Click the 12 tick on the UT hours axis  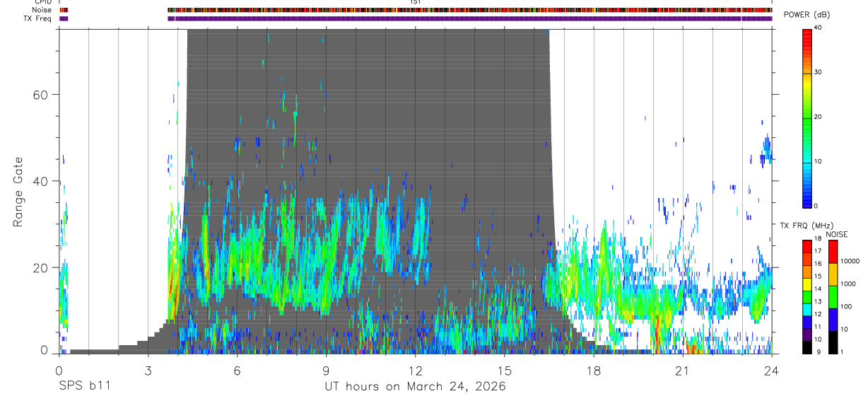click(x=415, y=370)
